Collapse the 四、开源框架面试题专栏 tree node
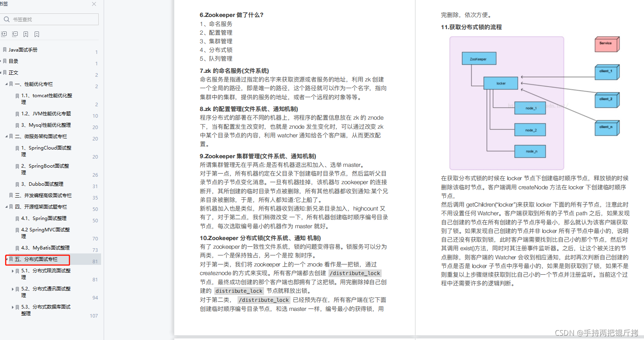The width and height of the screenshot is (644, 340). tap(6, 207)
